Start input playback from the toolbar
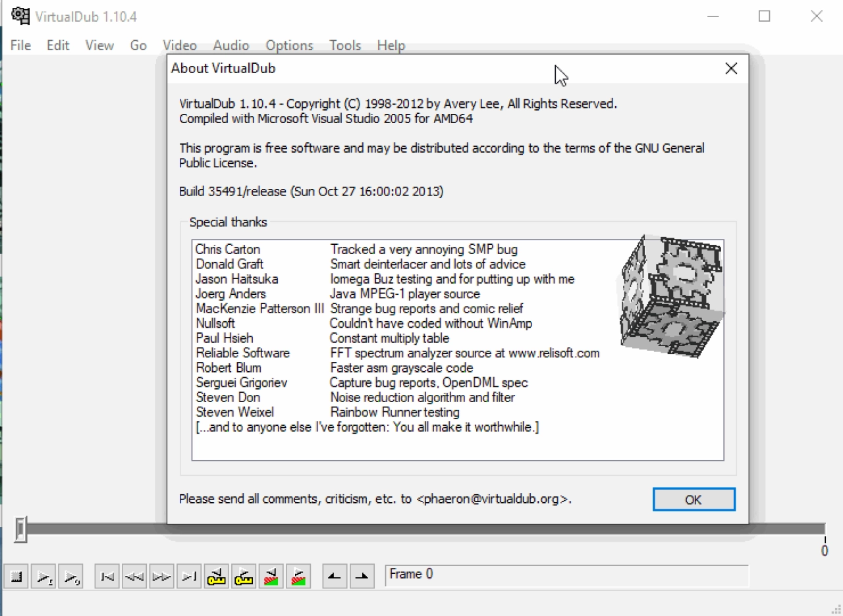Viewport: 843px width, 616px height. [43, 577]
